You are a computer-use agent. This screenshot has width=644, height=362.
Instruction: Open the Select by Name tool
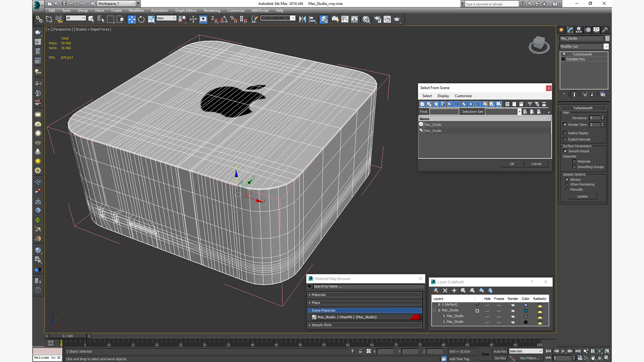point(101,19)
